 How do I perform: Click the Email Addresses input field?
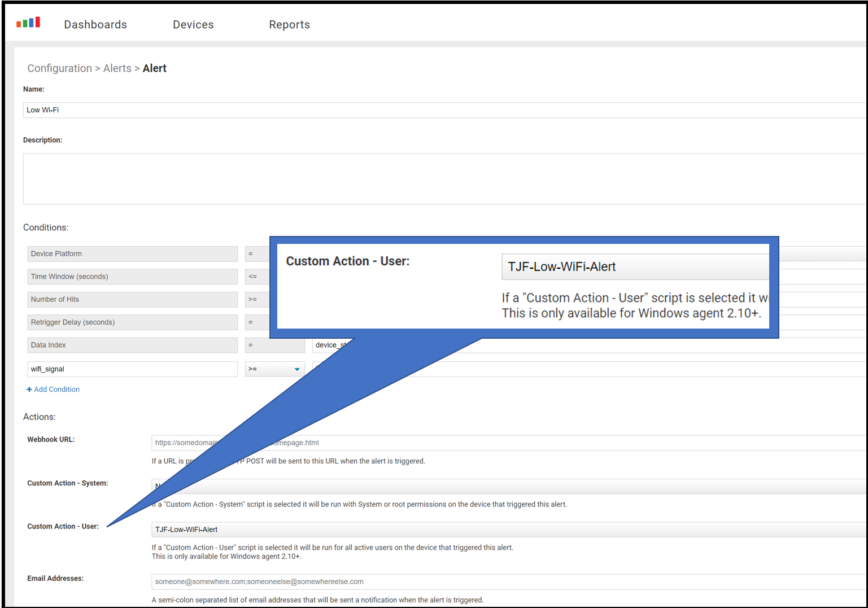pos(508,582)
